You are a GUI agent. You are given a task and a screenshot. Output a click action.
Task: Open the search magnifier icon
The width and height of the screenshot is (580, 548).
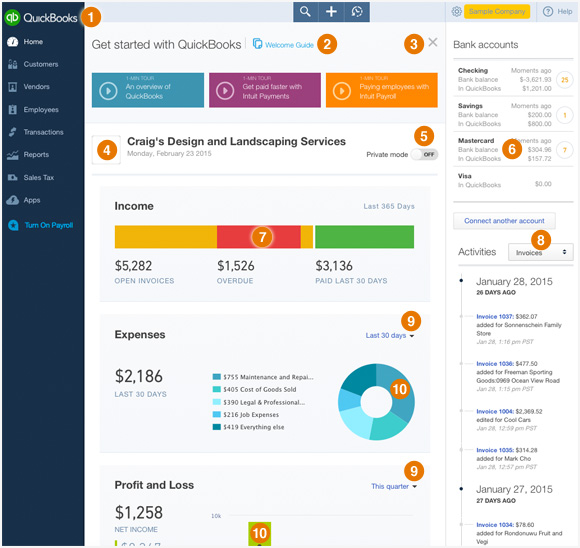[305, 11]
